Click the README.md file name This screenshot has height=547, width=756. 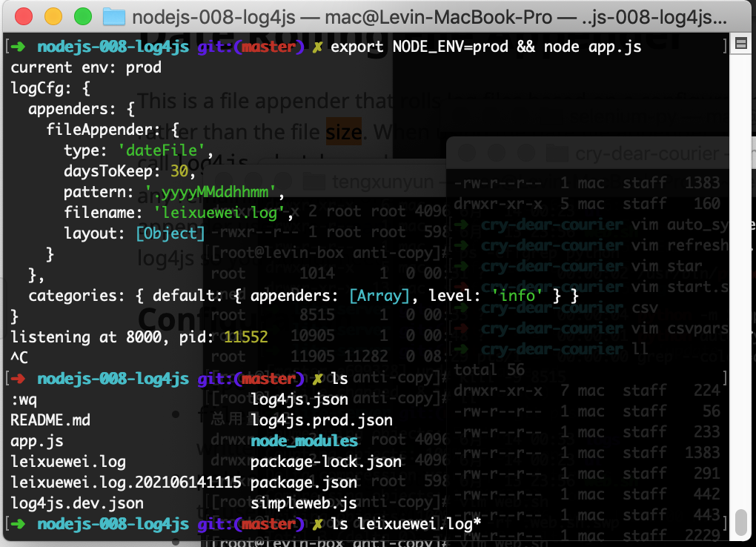coord(50,420)
